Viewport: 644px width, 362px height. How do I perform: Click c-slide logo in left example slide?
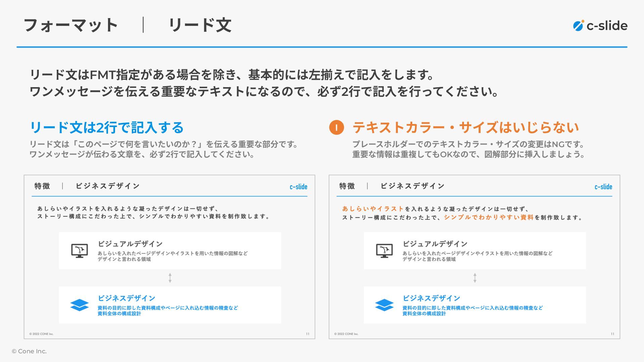[298, 187]
